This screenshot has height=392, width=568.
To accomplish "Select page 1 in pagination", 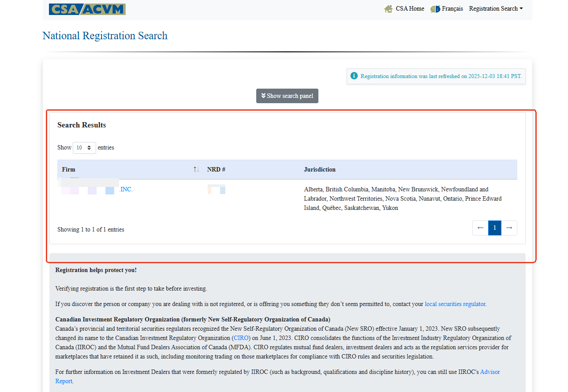I will point(495,228).
